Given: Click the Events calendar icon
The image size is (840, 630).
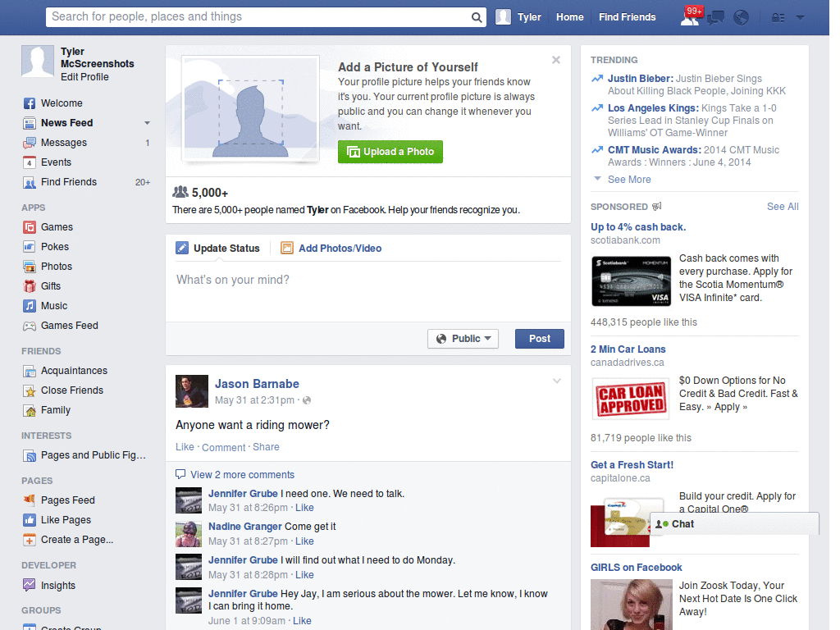Looking at the screenshot, I should (x=30, y=162).
